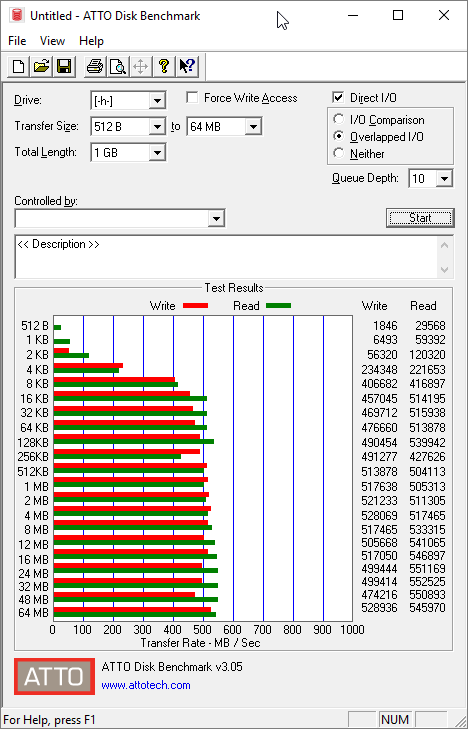The height and width of the screenshot is (729, 468).
Task: Select the I/O Comparison radio button
Action: [x=338, y=119]
